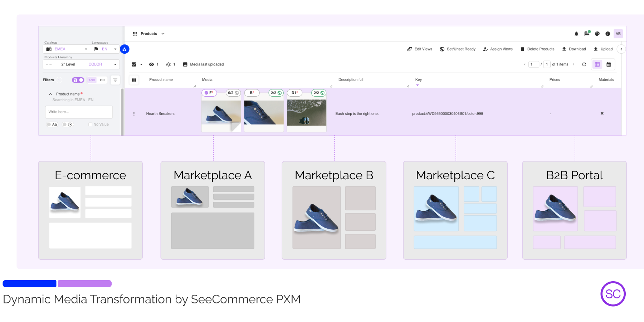Click the Description full column header
644x322 pixels.
[x=351, y=80]
